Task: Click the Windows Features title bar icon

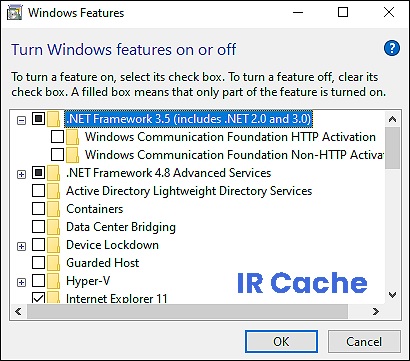Action: point(14,13)
